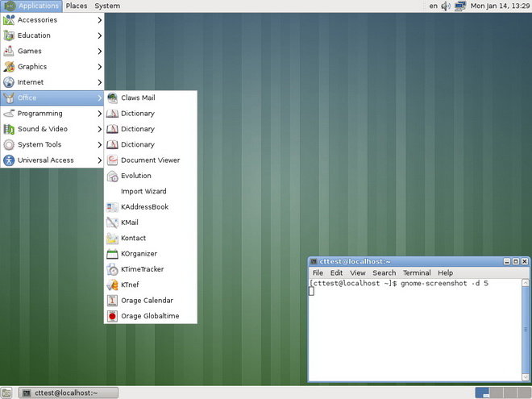Open the Search menu in terminal window
Screen dimensions: 532x399
pos(384,272)
